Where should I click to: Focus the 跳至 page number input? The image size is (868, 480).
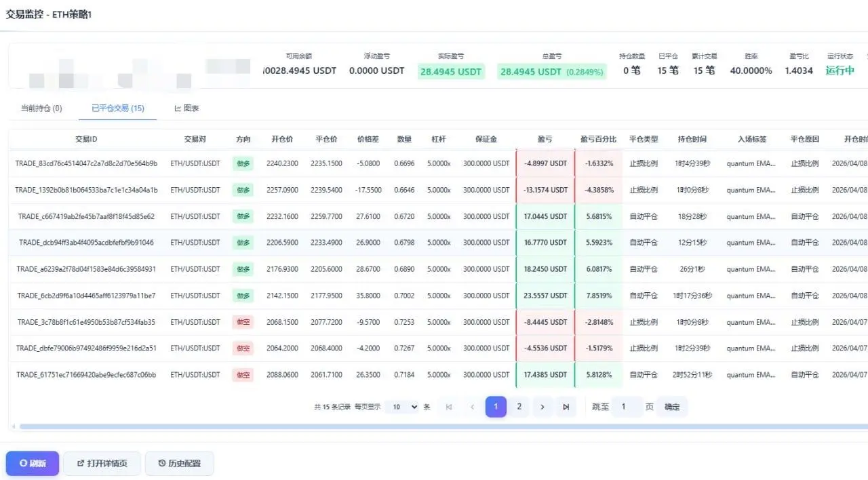627,407
